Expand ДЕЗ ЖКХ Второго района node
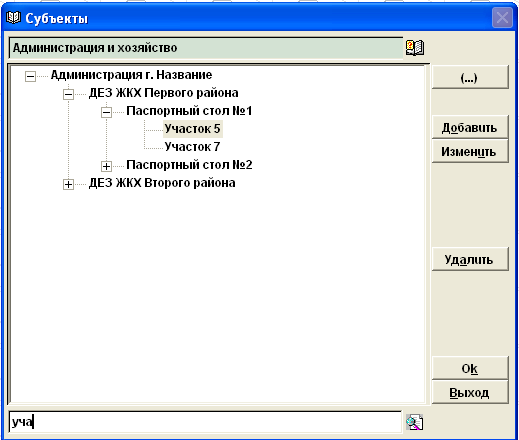 pyautogui.click(x=68, y=184)
